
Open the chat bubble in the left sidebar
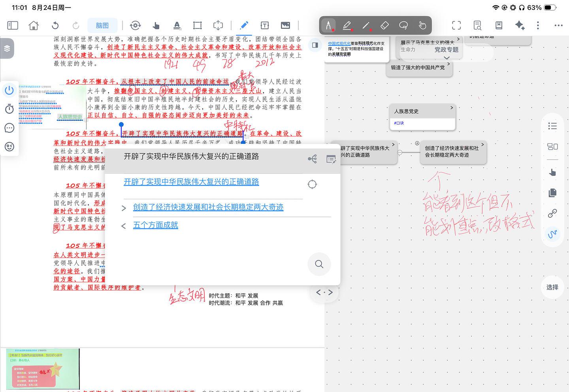coord(9,128)
